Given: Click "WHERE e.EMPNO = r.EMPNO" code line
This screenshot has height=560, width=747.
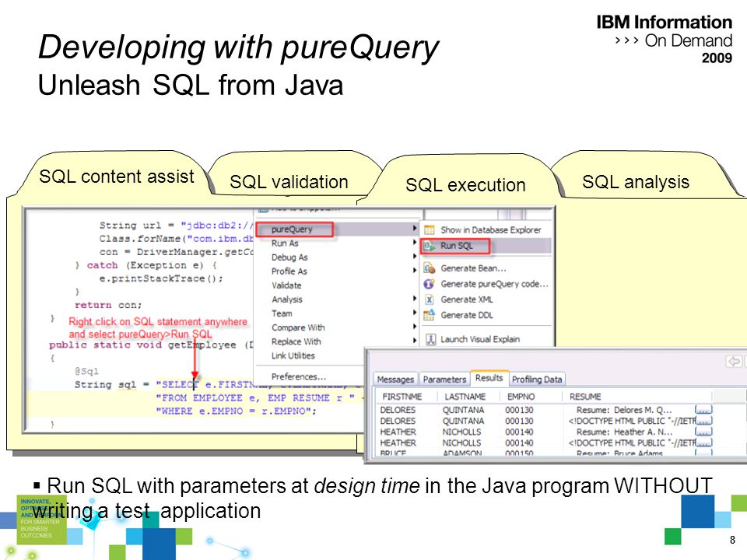Looking at the screenshot, I should point(236,411).
